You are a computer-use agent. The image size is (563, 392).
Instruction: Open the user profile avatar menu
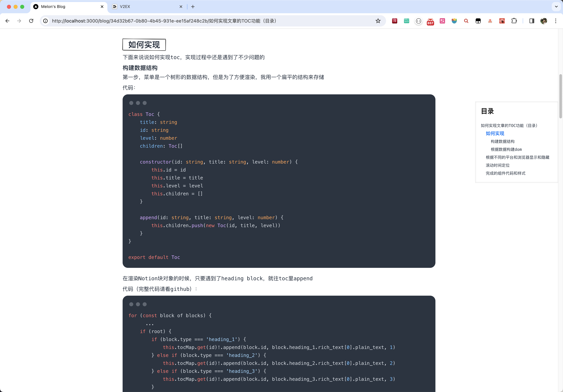(x=544, y=21)
